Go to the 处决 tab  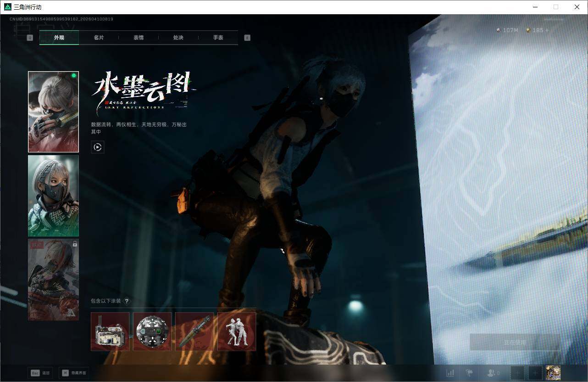[178, 38]
